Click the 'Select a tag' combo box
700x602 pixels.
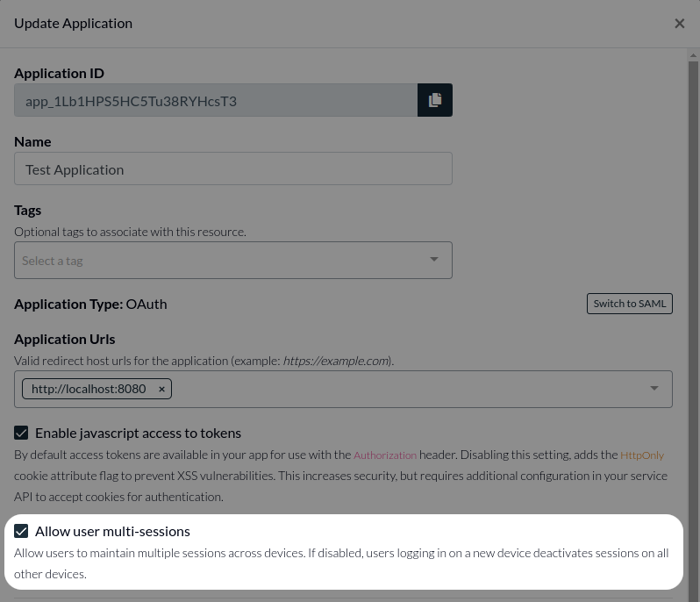219,261
